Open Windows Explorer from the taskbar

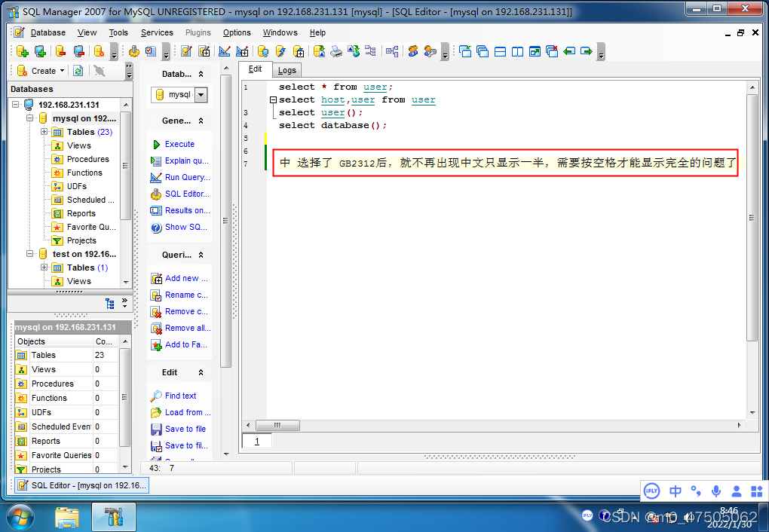click(67, 517)
